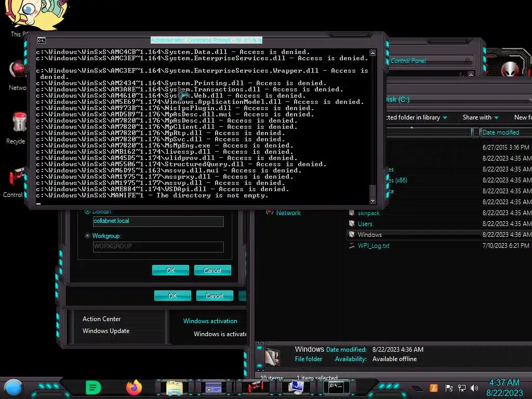Click the Control Panel window scroll up arrow
Screen dimensions: 532x399
click(x=471, y=74)
